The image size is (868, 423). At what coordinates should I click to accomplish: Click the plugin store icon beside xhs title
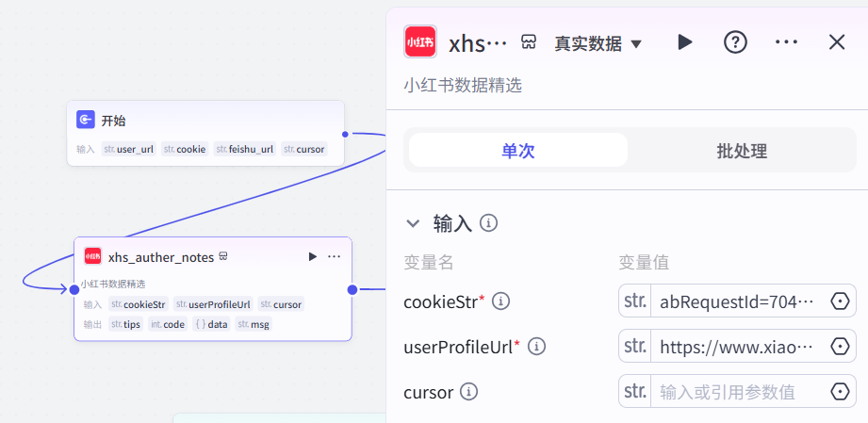[529, 42]
